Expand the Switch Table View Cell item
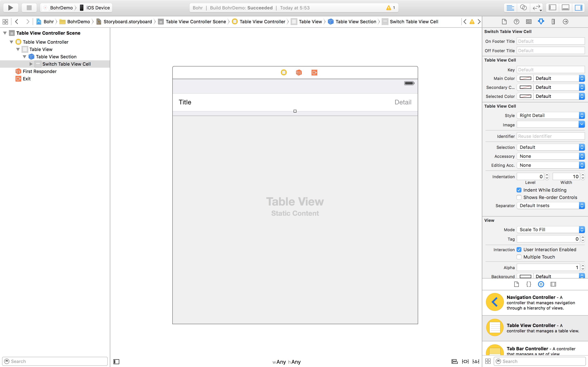This screenshot has height=367, width=588. tap(31, 64)
